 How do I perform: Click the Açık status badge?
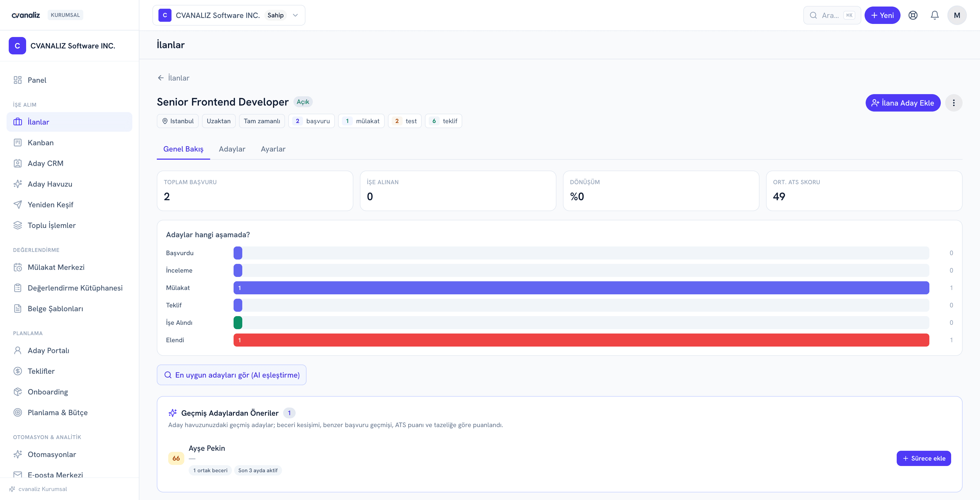point(303,102)
